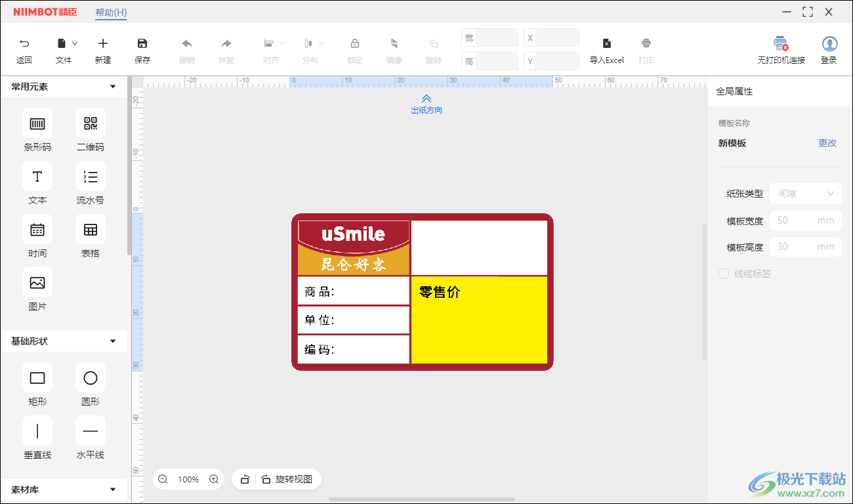Screen dimensions: 853x504
Task: Add a 圆形 circle shape
Action: pos(91,378)
